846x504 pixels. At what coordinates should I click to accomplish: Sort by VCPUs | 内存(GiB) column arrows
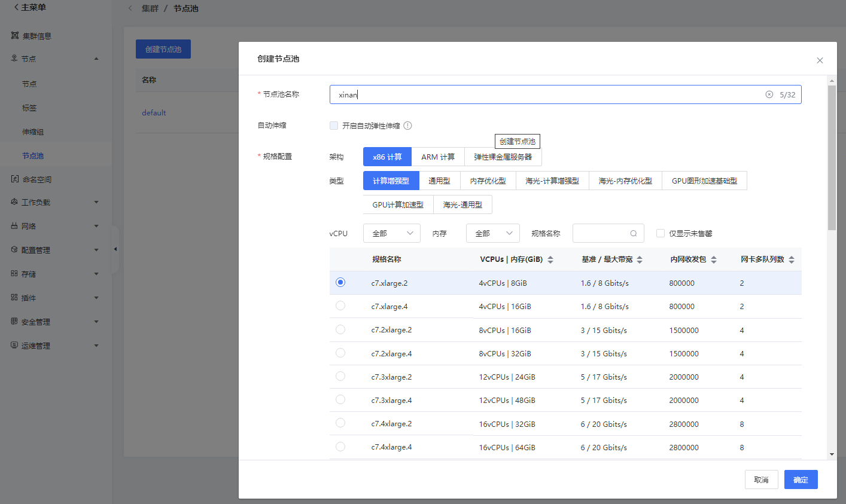[x=550, y=259]
